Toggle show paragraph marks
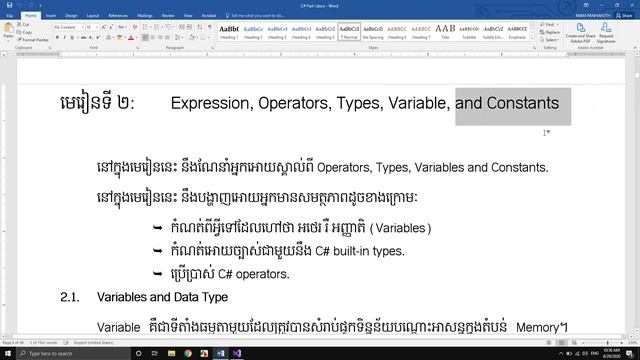The image size is (640, 360). [x=210, y=27]
